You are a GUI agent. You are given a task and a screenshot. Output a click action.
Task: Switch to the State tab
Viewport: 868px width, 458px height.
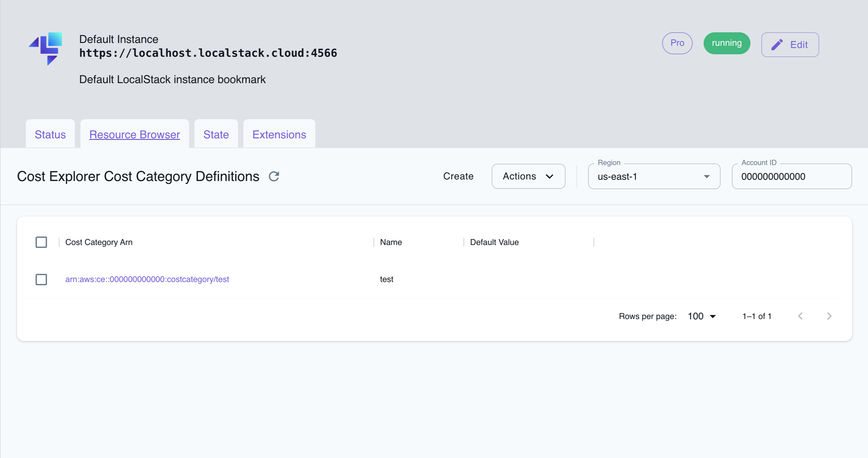[216, 134]
